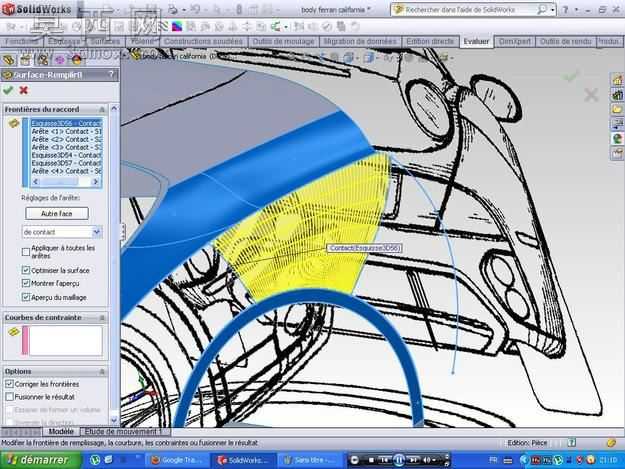Open the Outils de moulage tab
This screenshot has height=469, width=625.
pyautogui.click(x=283, y=41)
